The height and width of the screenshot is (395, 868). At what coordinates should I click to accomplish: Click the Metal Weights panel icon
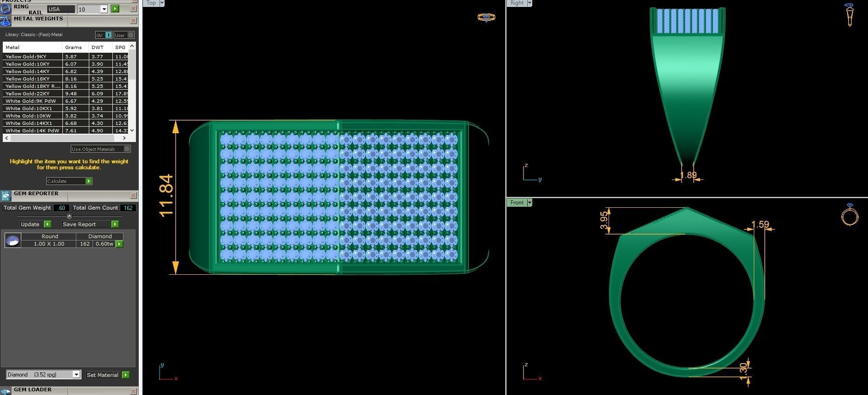point(6,21)
